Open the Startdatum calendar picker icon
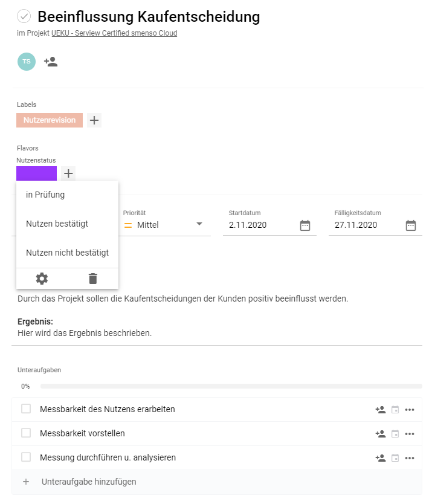The image size is (432, 504). pos(305,225)
